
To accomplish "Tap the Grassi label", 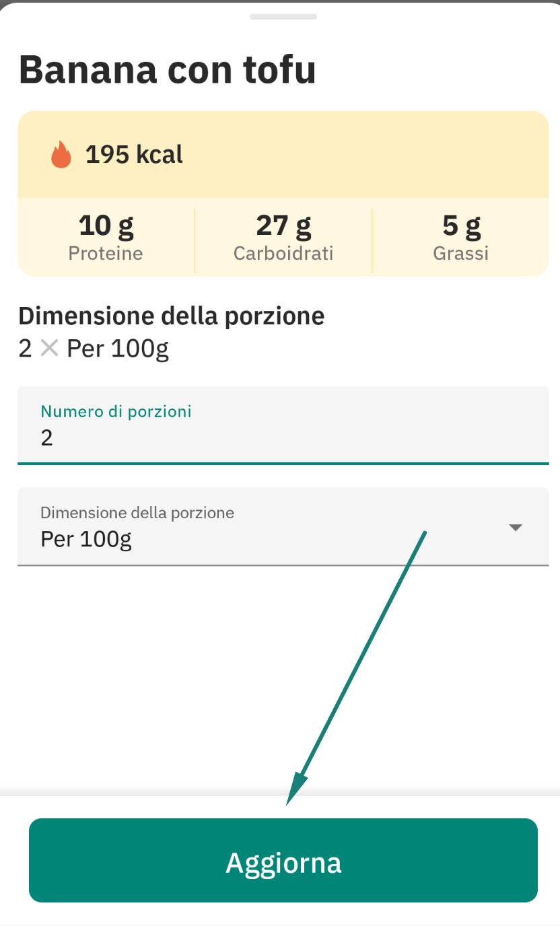I will pos(461,254).
